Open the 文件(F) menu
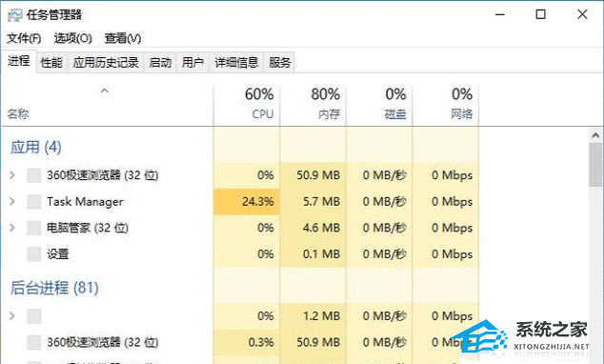 click(x=24, y=38)
